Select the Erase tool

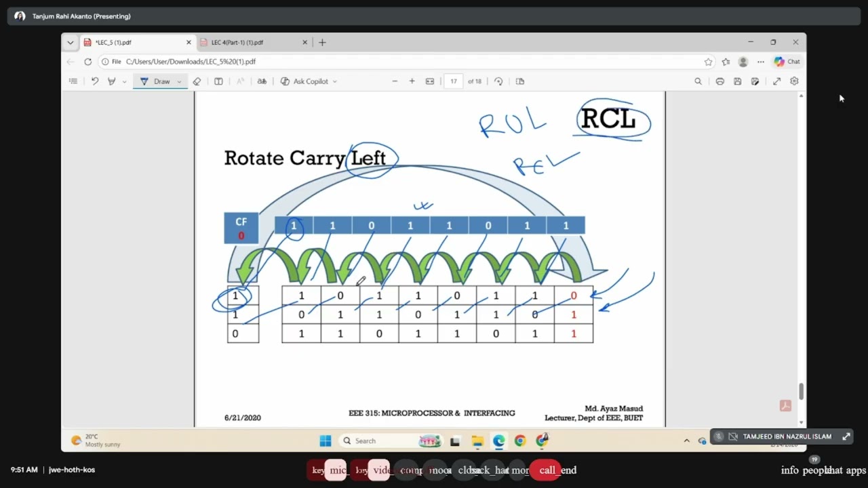click(197, 81)
